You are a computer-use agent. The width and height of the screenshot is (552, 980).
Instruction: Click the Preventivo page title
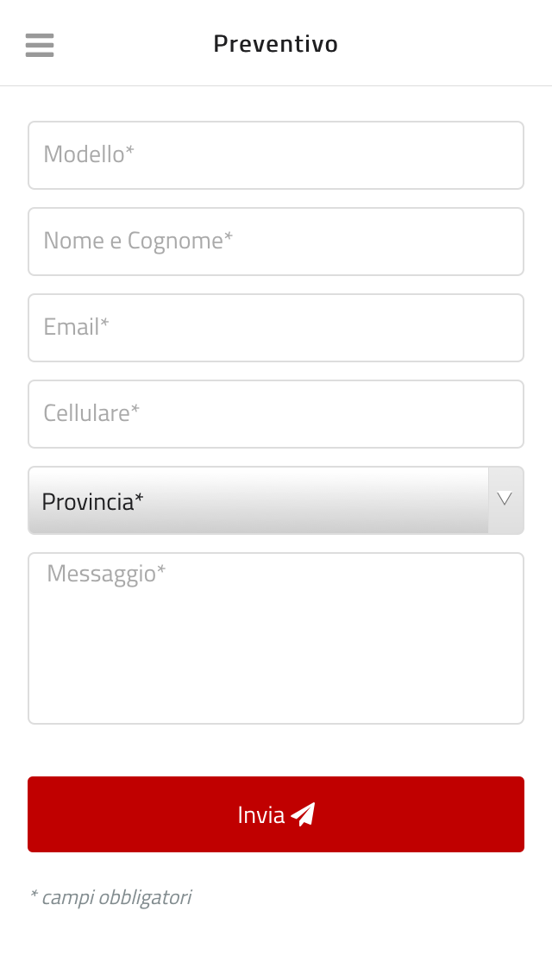click(276, 44)
